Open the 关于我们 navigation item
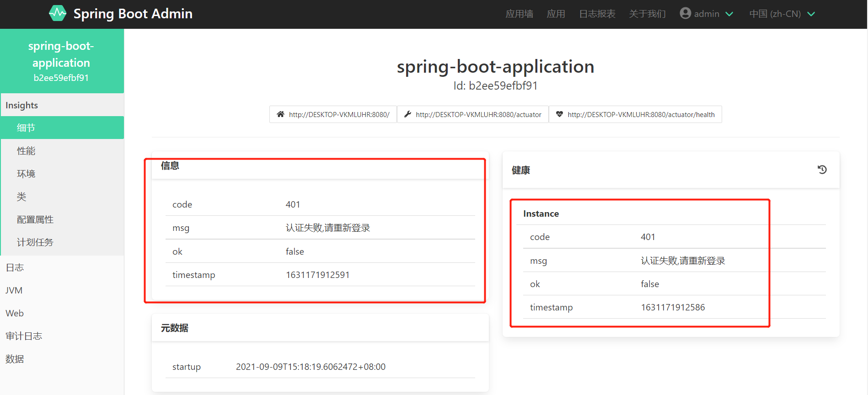The width and height of the screenshot is (868, 395). pyautogui.click(x=647, y=14)
